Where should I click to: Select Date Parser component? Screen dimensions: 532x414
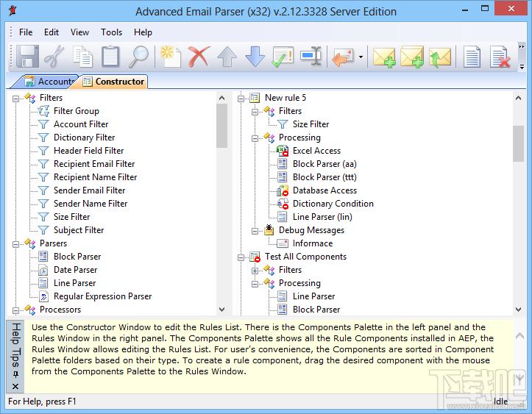75,270
